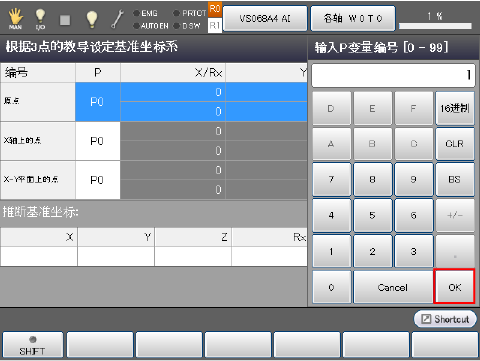Screen dimensions: 480x361
Task: Clear input with the CLR key
Action: coord(455,144)
